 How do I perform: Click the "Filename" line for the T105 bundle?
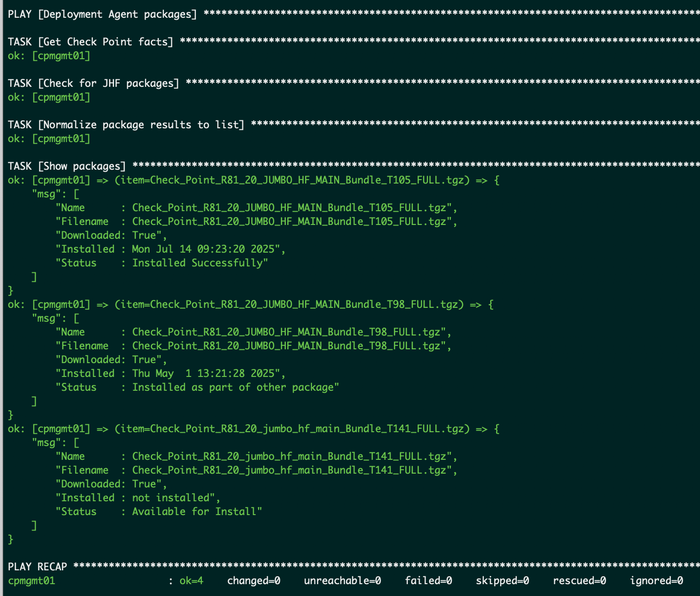tap(256, 222)
